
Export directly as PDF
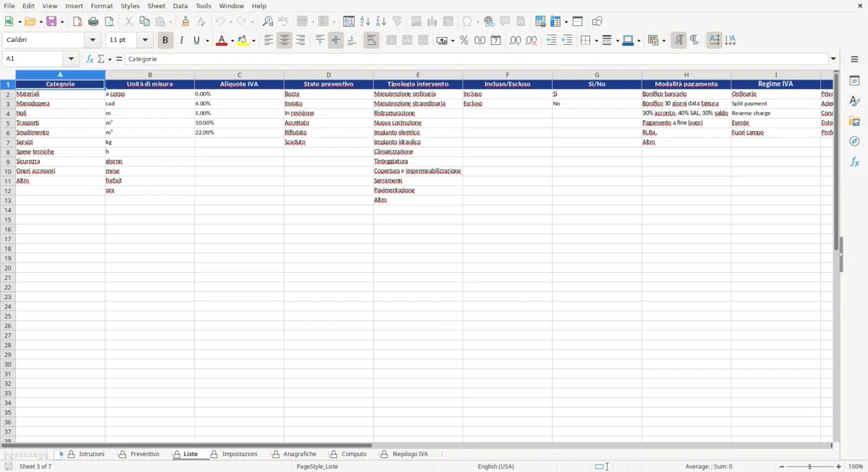coord(77,22)
